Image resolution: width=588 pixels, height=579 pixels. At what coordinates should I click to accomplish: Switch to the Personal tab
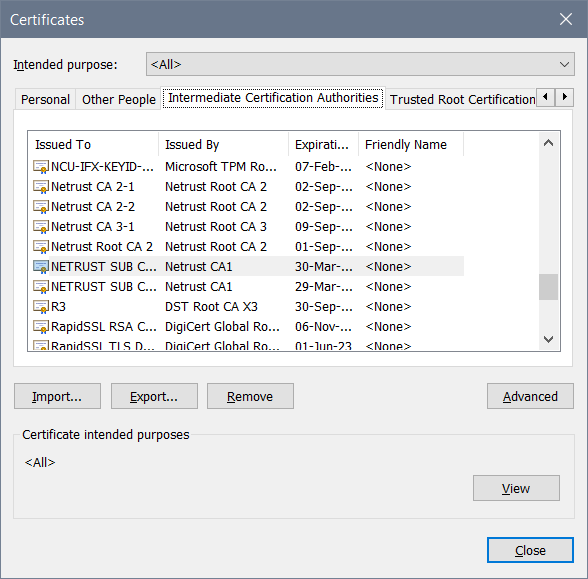click(45, 100)
